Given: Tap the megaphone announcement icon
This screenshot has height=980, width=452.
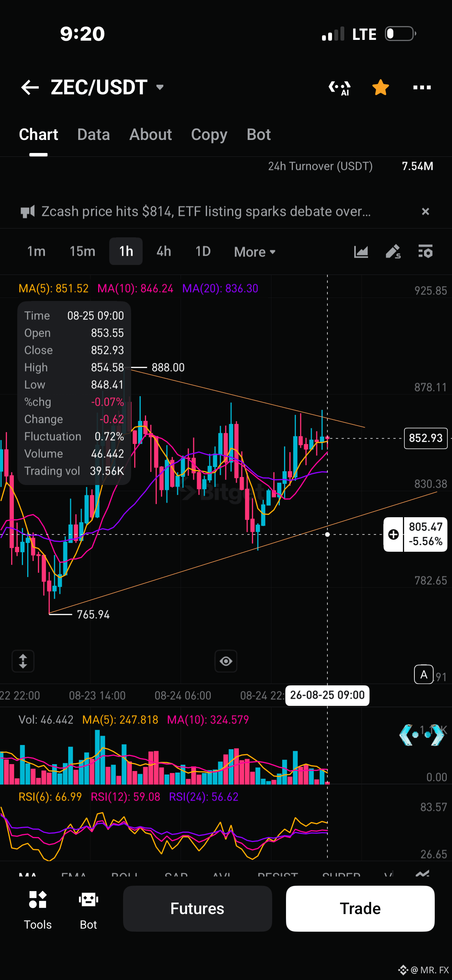Looking at the screenshot, I should click(x=27, y=212).
